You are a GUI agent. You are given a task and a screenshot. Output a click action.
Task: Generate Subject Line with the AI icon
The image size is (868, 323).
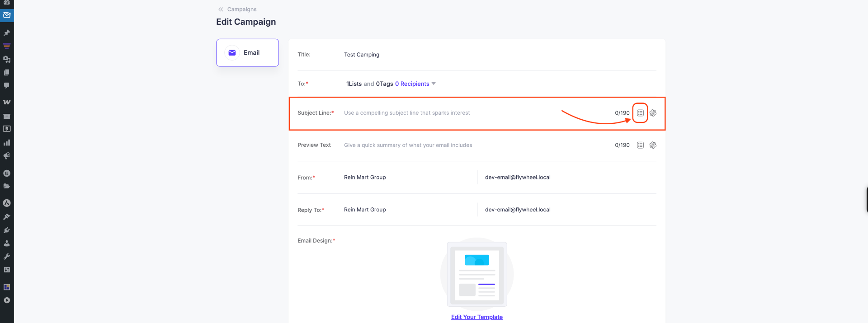tap(653, 113)
